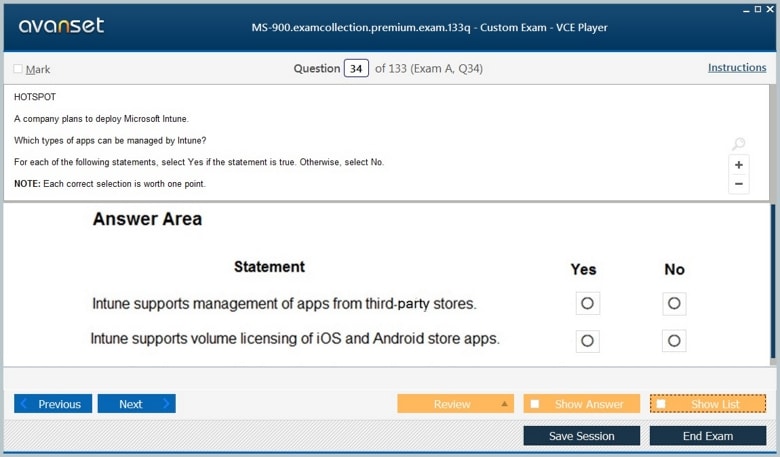Click the magnifier search icon
This screenshot has width=780, height=457.
click(x=738, y=145)
